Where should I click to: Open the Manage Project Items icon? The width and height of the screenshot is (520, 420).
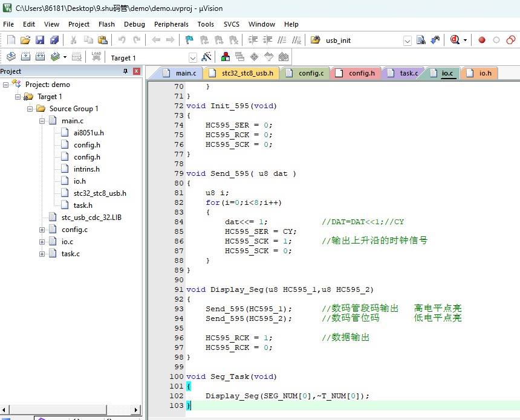[x=225, y=57]
